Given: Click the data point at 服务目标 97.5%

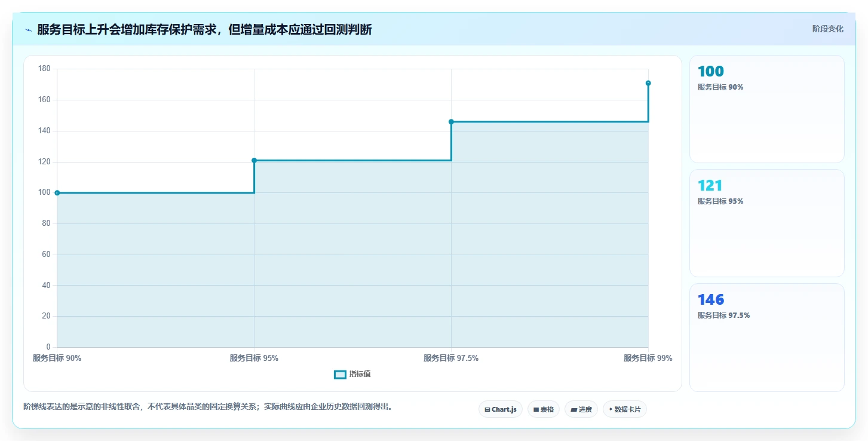Looking at the screenshot, I should tap(451, 122).
